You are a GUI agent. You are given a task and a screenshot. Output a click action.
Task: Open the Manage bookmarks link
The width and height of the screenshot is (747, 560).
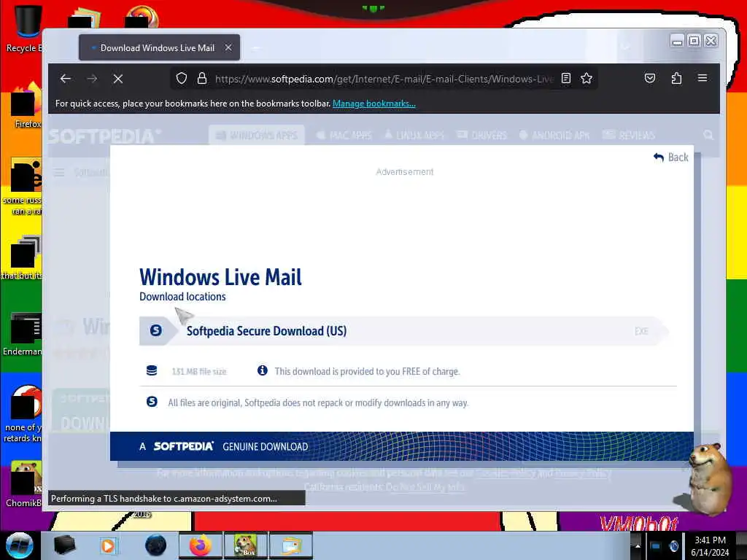374,104
